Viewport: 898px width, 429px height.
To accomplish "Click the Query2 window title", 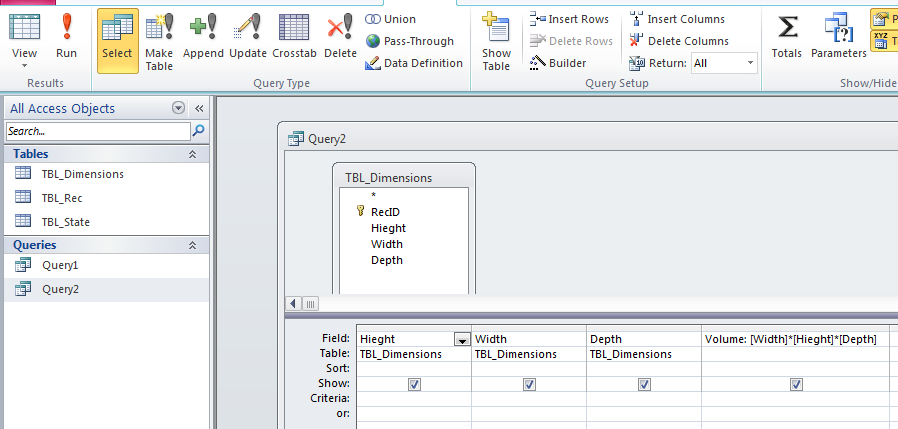I will click(x=326, y=138).
